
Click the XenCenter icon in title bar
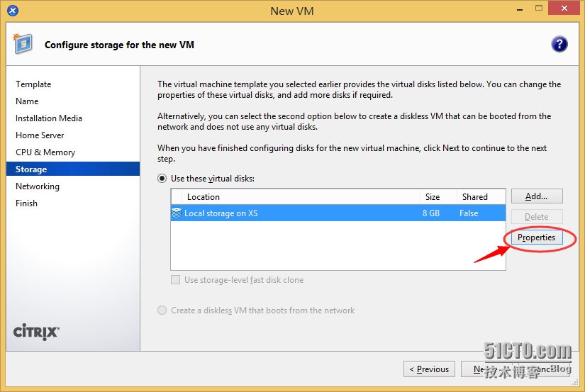(x=13, y=11)
